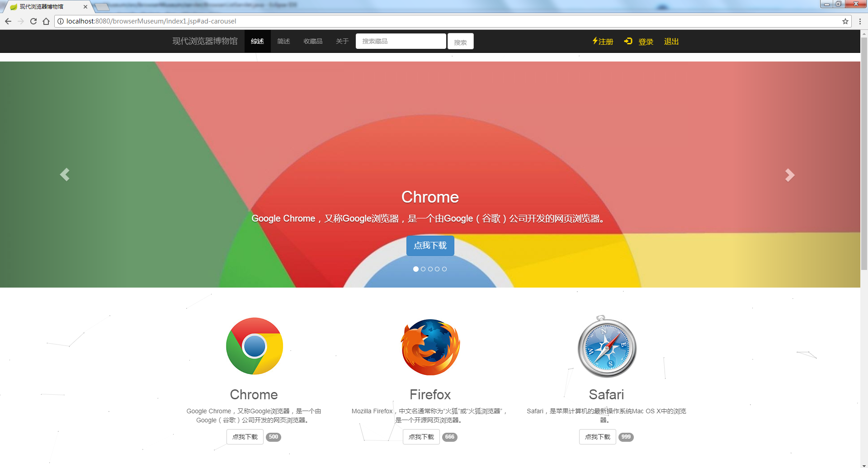Jump to the third carousel slide dot
The height and width of the screenshot is (468, 868).
tap(430, 269)
